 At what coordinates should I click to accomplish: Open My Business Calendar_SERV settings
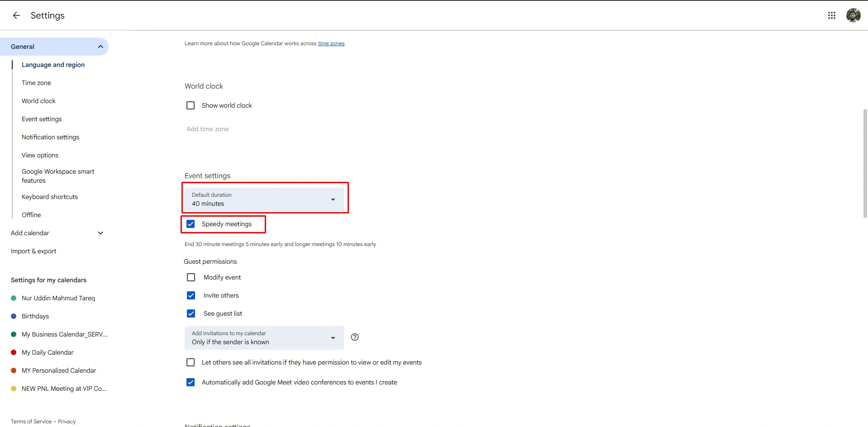point(64,334)
